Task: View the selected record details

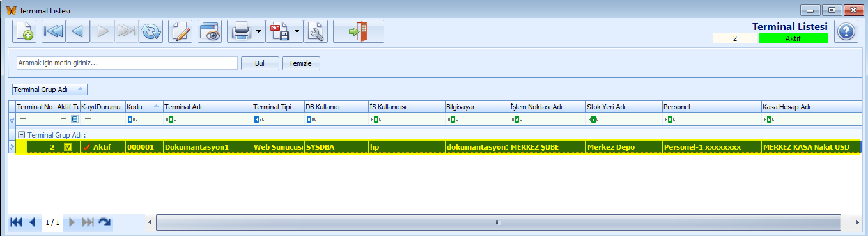Action: click(x=210, y=31)
